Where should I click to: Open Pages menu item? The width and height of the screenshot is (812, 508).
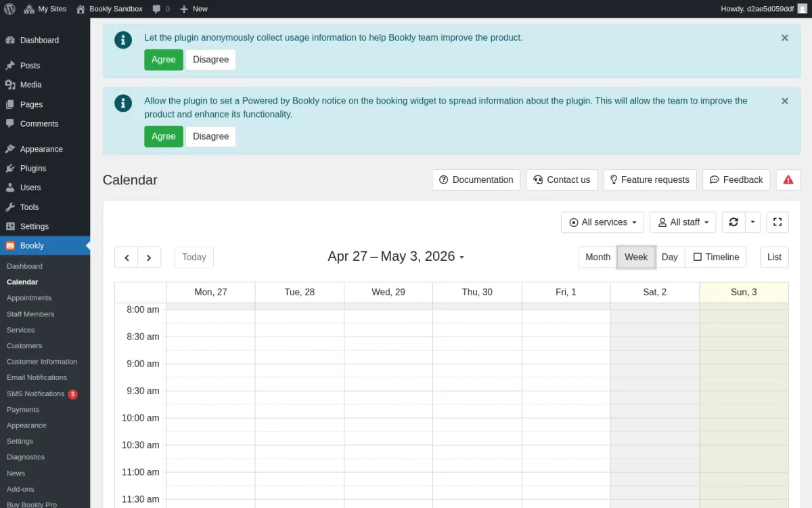point(45,104)
